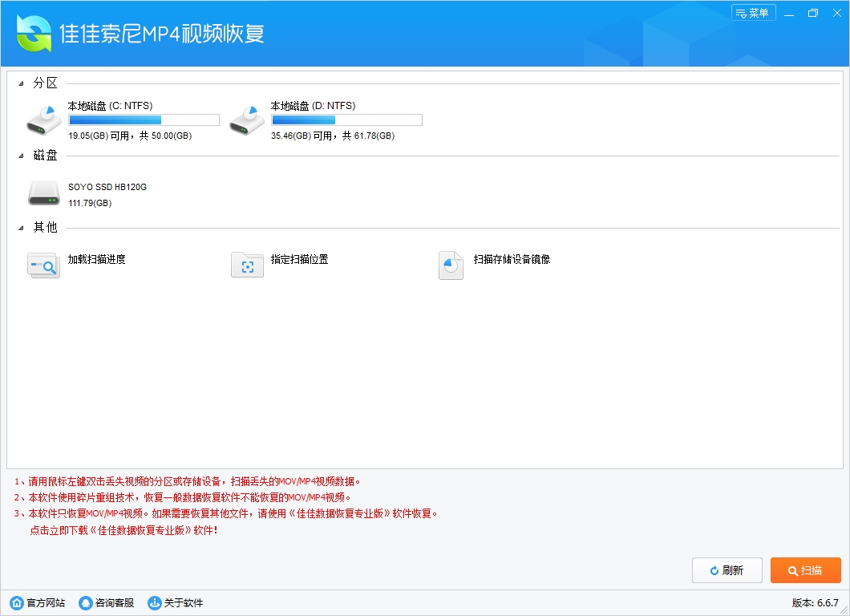Select the local disk D: drive icon
Screen dimensions: 850x616
click(x=246, y=120)
